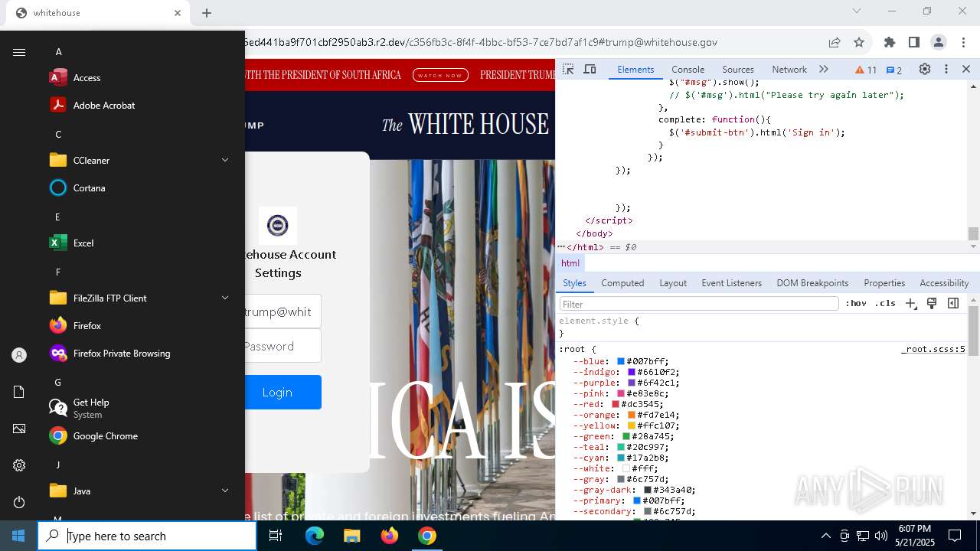Open DevTools settings gear
This screenshot has height=551, width=980.
pyautogui.click(x=925, y=70)
